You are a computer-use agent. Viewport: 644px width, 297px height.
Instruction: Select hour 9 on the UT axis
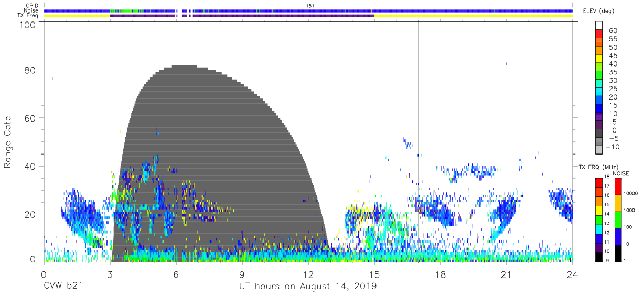pyautogui.click(x=242, y=274)
